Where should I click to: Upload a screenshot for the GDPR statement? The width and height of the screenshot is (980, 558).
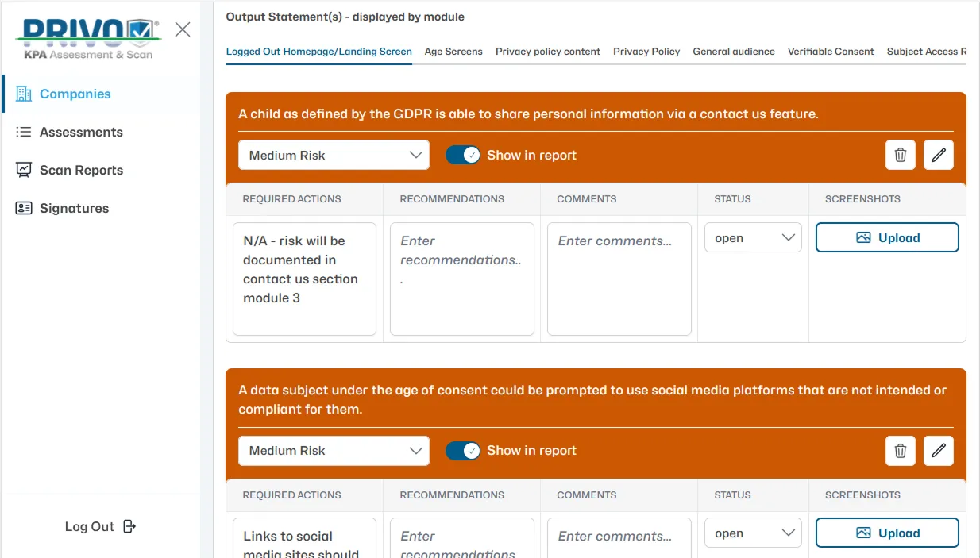[x=887, y=237]
